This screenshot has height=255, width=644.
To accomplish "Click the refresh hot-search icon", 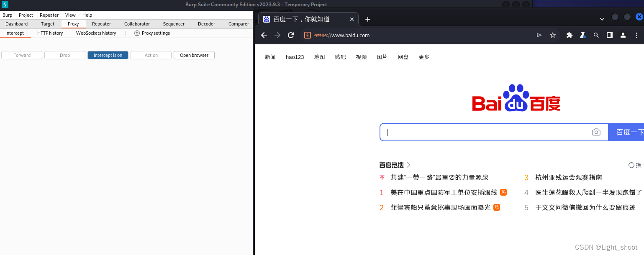I will click(x=631, y=165).
